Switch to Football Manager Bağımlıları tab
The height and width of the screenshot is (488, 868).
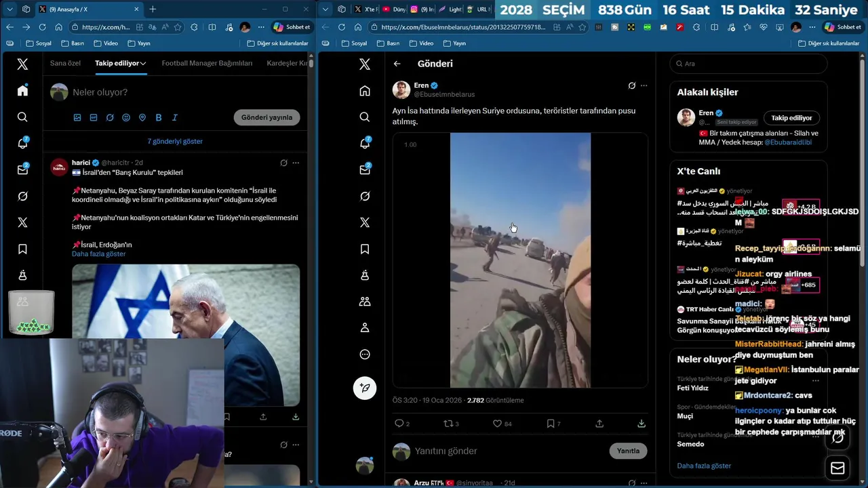tap(207, 63)
